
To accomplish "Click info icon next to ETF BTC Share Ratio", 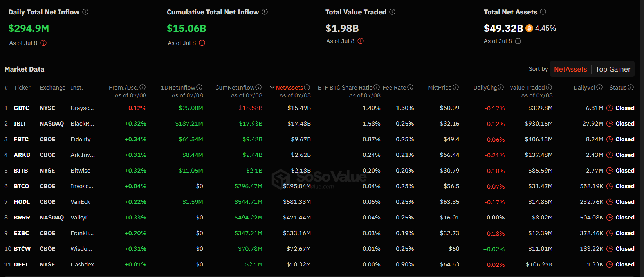I will tap(377, 87).
